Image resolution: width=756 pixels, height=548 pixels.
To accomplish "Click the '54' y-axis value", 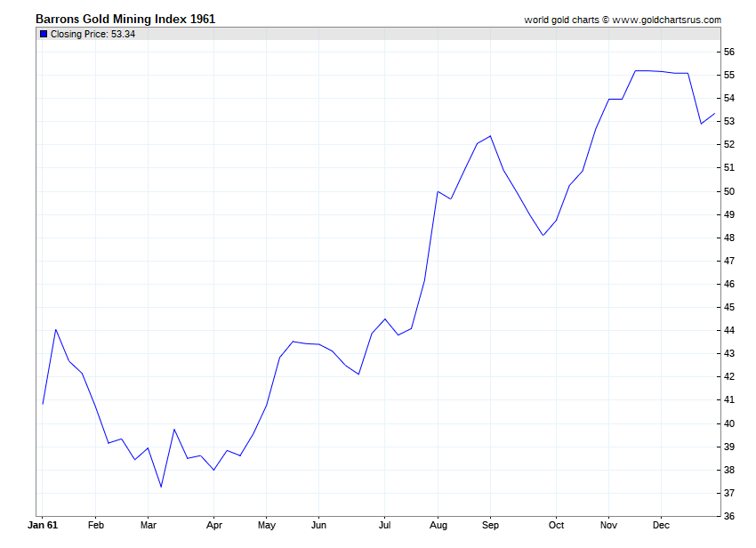I will [729, 98].
